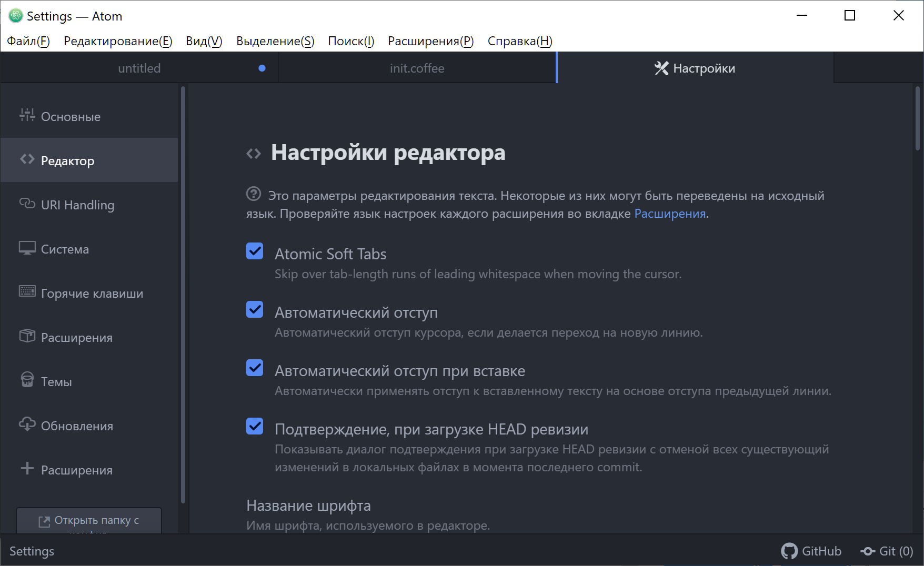Click the paint bucket icon beside Темы
Screen dimensions: 924x566
coord(27,380)
